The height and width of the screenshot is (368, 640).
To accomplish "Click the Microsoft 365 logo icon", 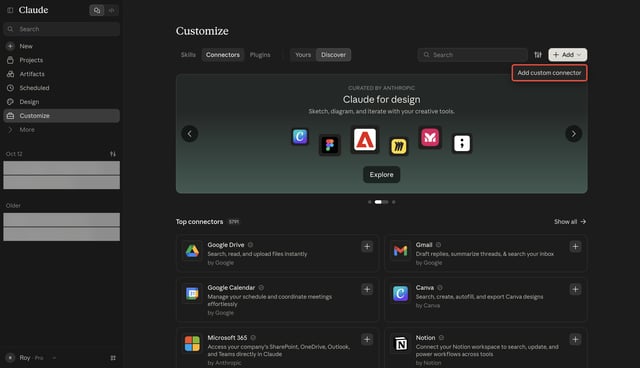I will [x=192, y=344].
